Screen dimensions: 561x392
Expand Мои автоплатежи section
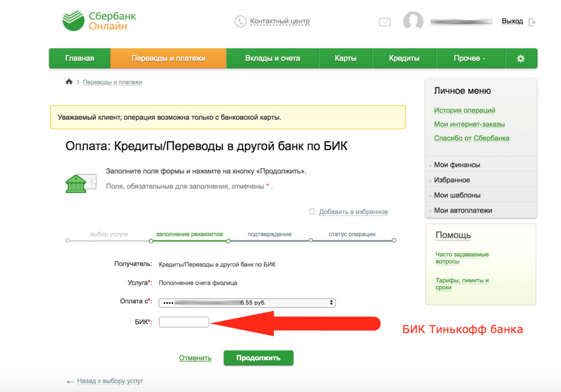click(x=481, y=210)
